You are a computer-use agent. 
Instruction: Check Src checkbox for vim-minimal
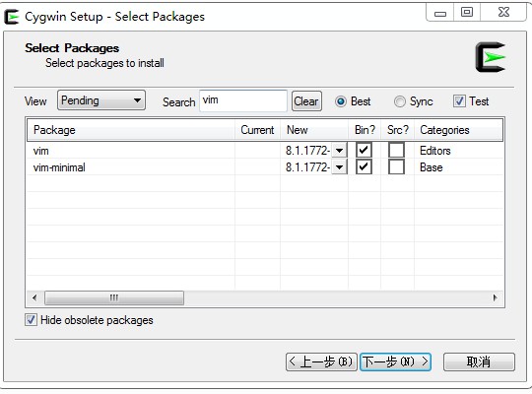click(396, 166)
